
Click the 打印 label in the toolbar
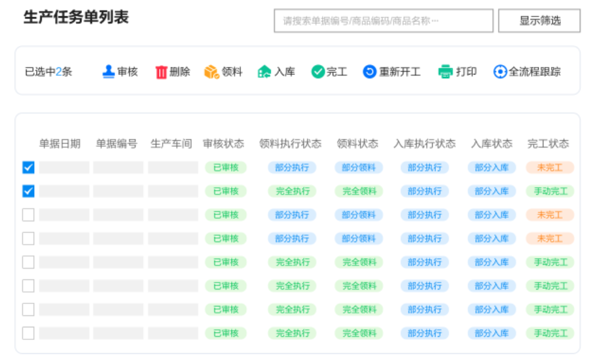466,71
